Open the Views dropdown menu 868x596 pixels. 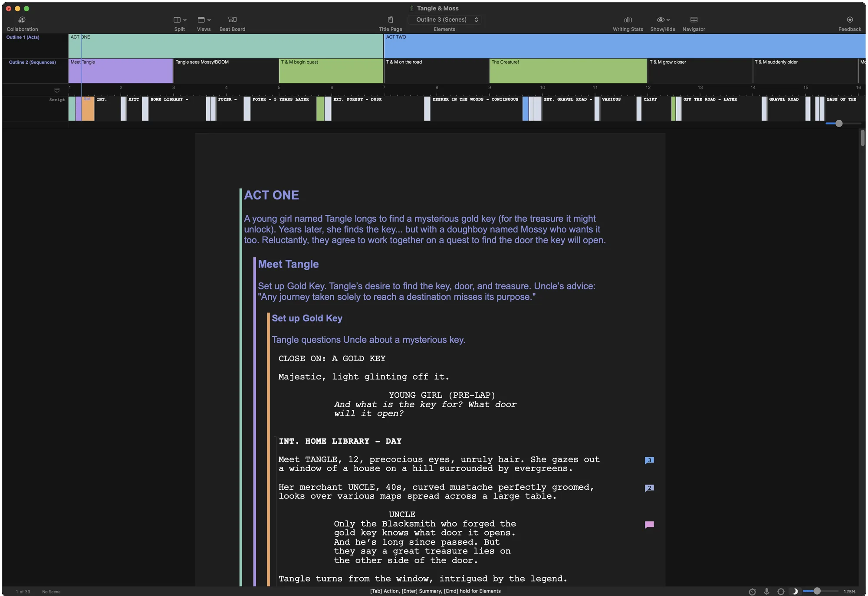click(204, 23)
